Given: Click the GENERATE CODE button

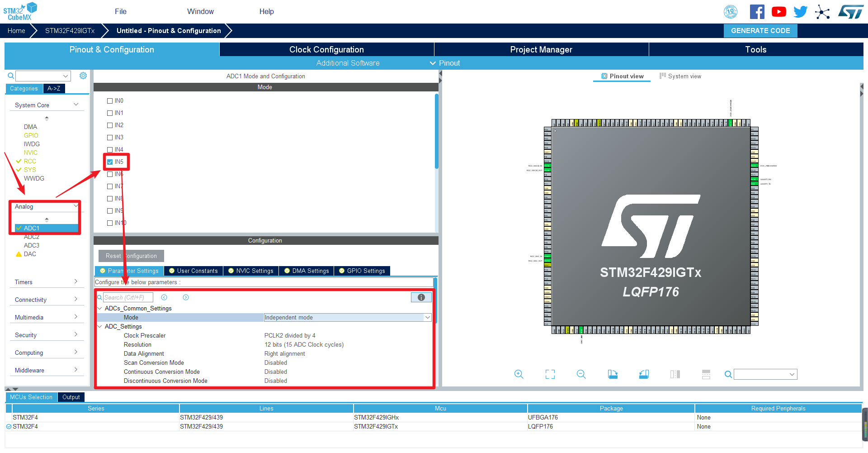Looking at the screenshot, I should 760,30.
